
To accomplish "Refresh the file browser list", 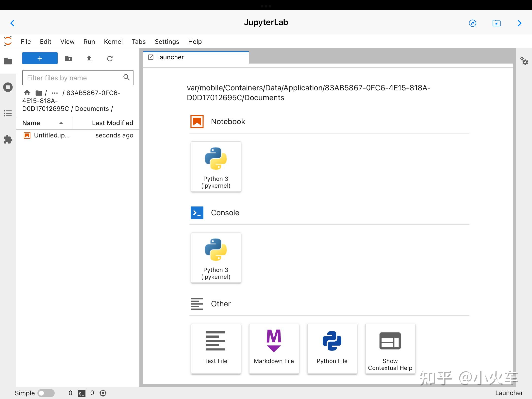I will [x=110, y=59].
